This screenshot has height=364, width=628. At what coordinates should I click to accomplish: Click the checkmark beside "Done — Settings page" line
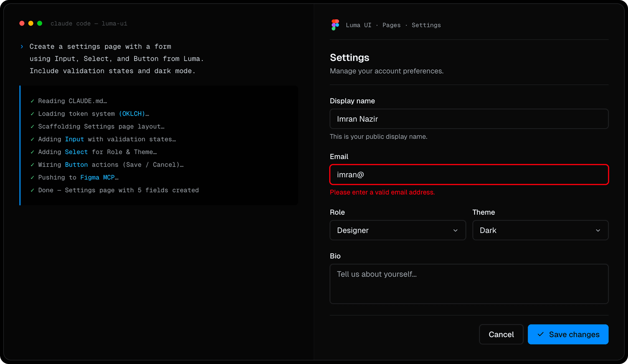coord(32,190)
